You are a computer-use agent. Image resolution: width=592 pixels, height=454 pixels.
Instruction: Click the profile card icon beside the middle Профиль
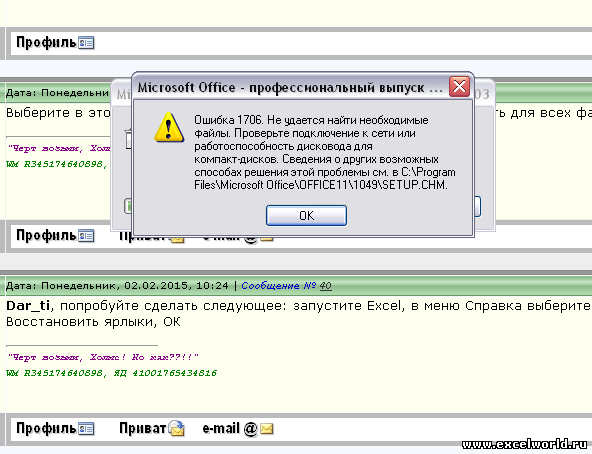pos(86,236)
